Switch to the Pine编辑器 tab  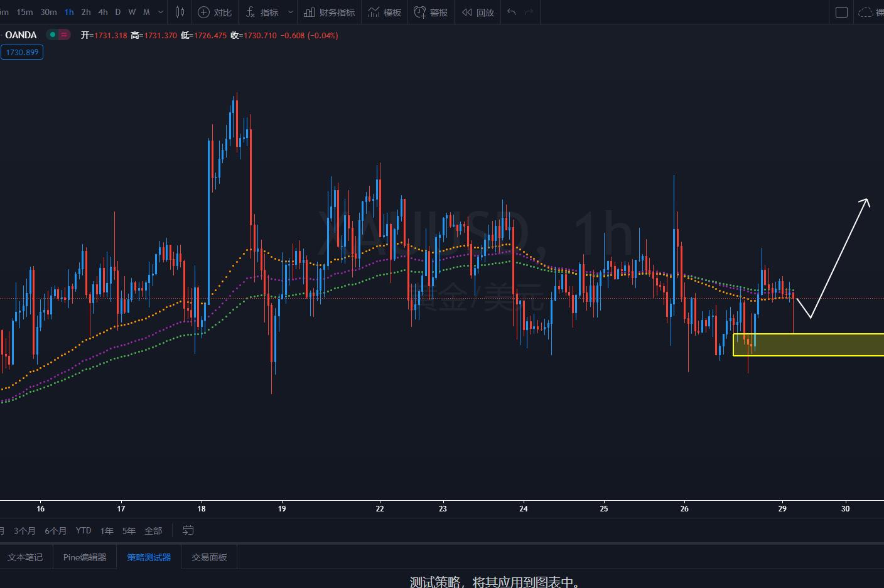click(85, 557)
